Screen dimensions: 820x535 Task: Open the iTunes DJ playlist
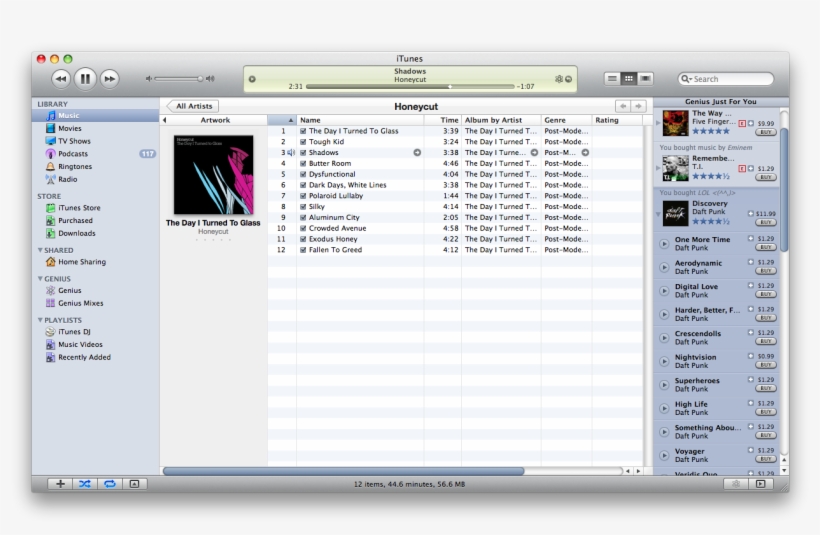pyautogui.click(x=95, y=332)
